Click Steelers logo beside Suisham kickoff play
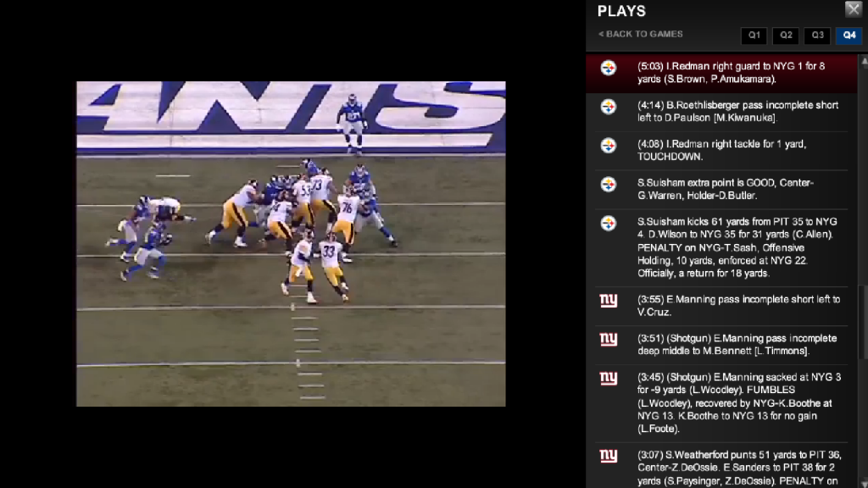This screenshot has width=868, height=488. pos(609,223)
